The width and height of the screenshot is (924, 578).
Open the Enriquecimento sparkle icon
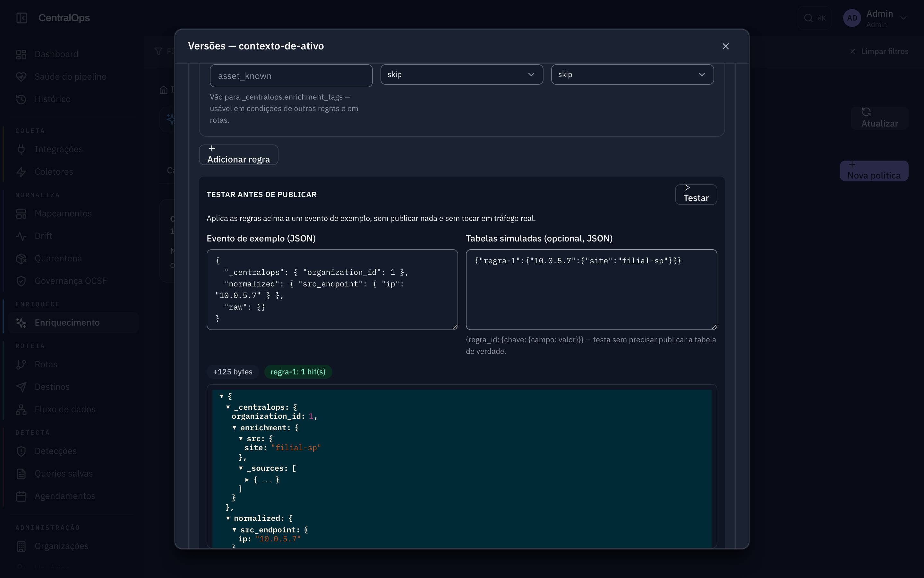(21, 323)
